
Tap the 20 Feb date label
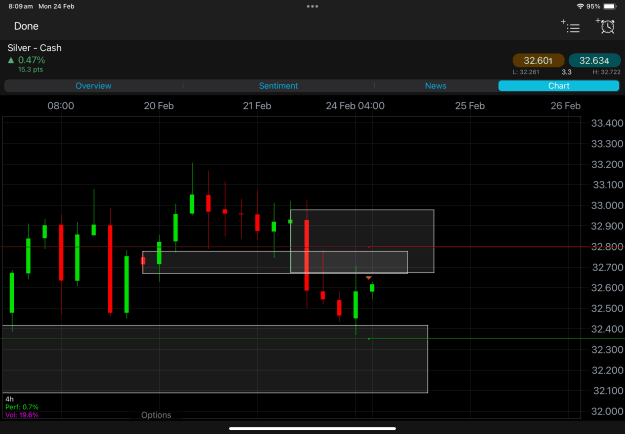159,106
